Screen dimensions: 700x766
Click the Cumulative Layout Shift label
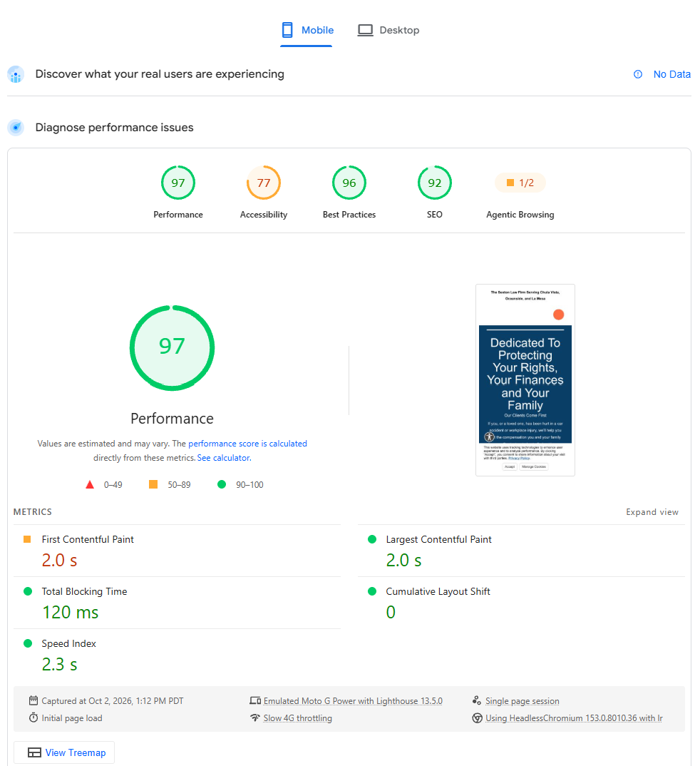[x=438, y=591]
